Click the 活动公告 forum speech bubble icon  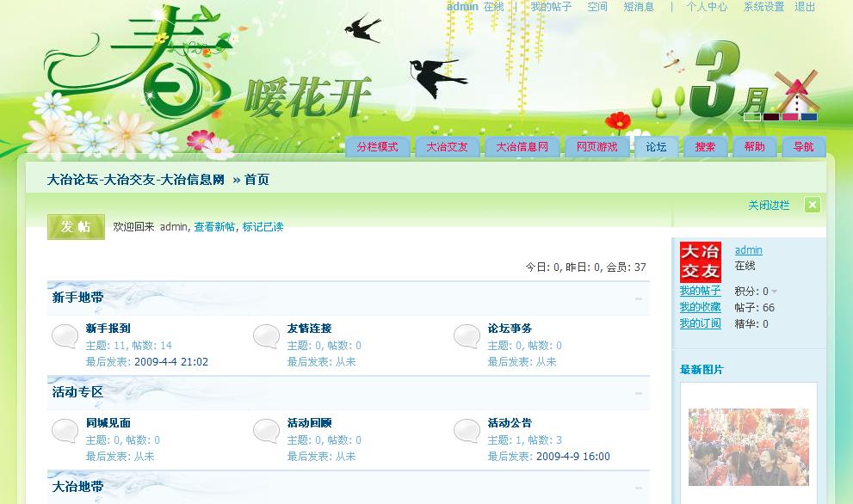(467, 431)
